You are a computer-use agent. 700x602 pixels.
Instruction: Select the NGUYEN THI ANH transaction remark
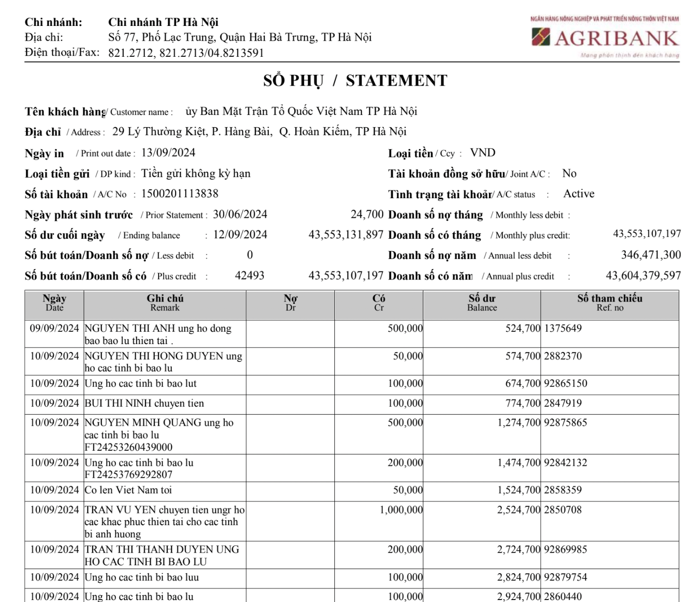tap(158, 334)
